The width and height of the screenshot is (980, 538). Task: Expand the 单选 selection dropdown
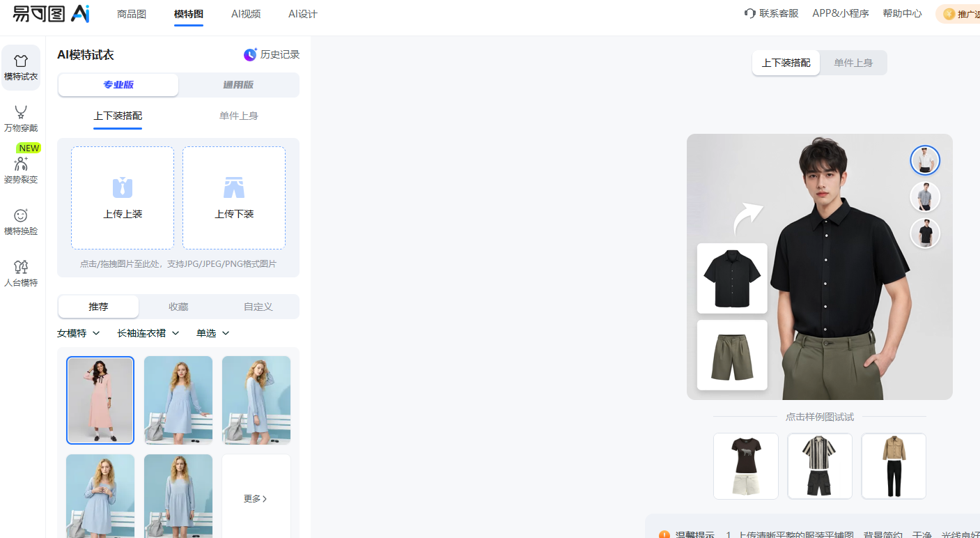point(212,333)
